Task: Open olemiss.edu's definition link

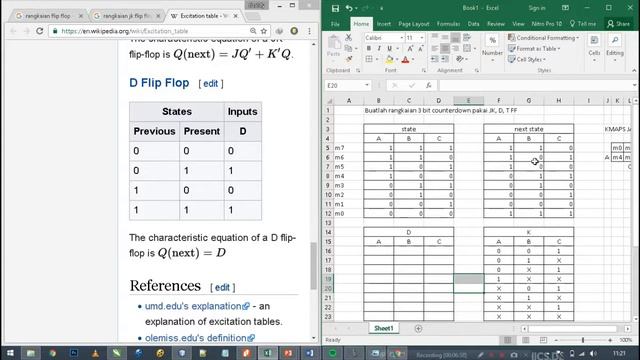Action: 200,338
